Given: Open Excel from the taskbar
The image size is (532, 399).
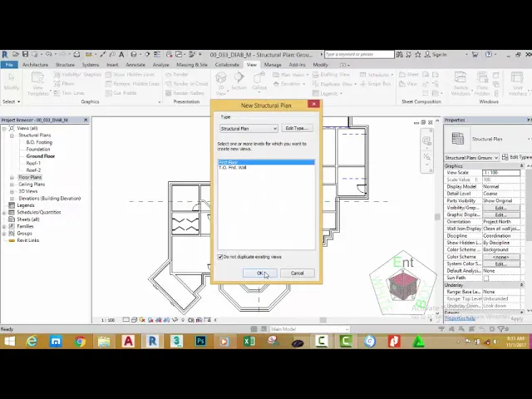Looking at the screenshot, I should pyautogui.click(x=249, y=341).
